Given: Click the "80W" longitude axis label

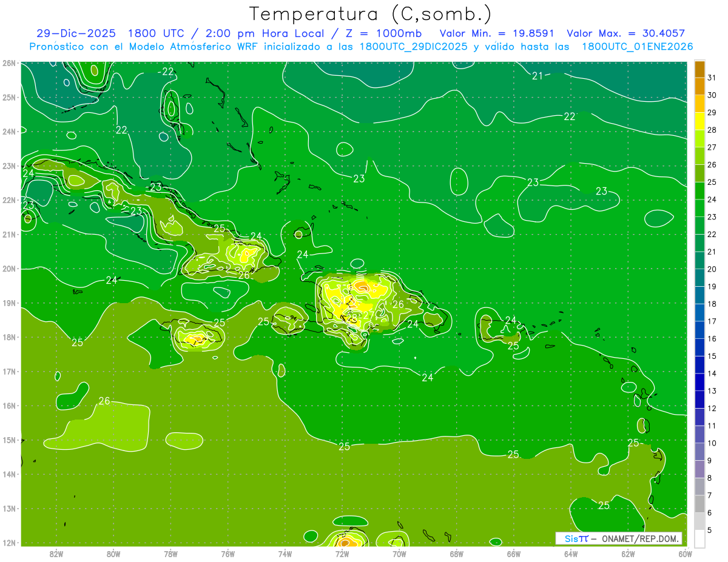Looking at the screenshot, I should (113, 554).
